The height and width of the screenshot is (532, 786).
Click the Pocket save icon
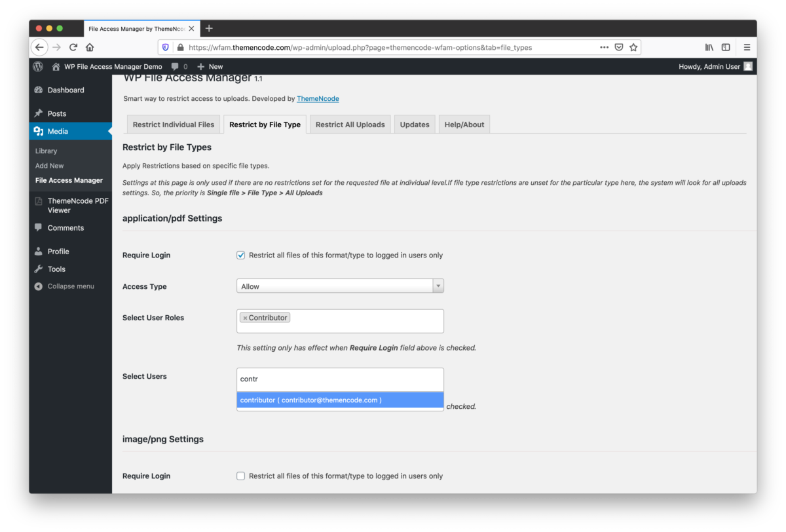619,47
